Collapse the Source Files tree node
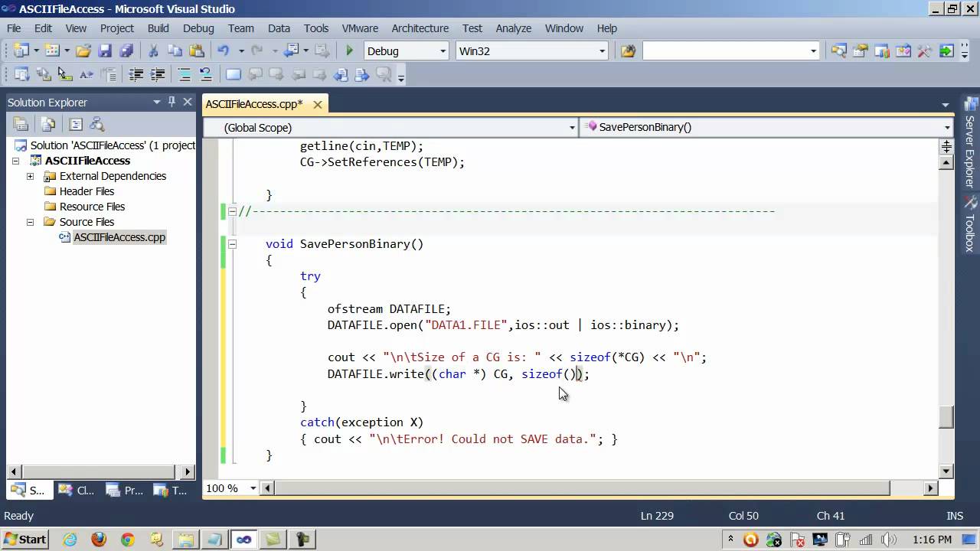Image resolution: width=980 pixels, height=551 pixels. (x=30, y=222)
